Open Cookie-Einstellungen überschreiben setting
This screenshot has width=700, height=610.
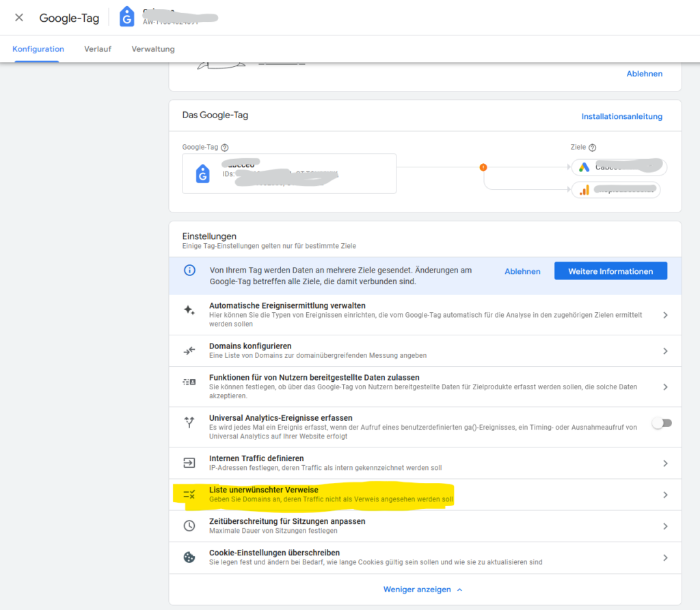425,558
